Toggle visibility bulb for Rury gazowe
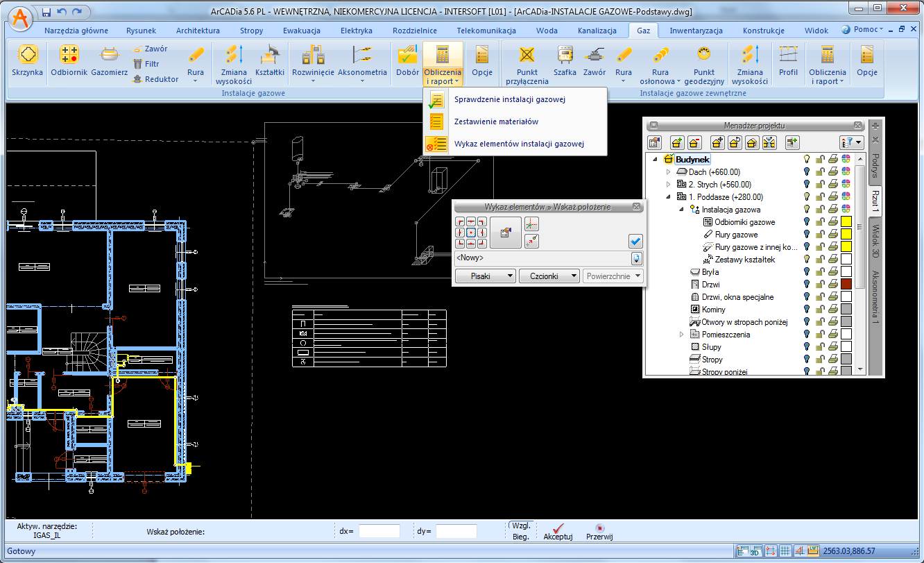 (x=807, y=235)
